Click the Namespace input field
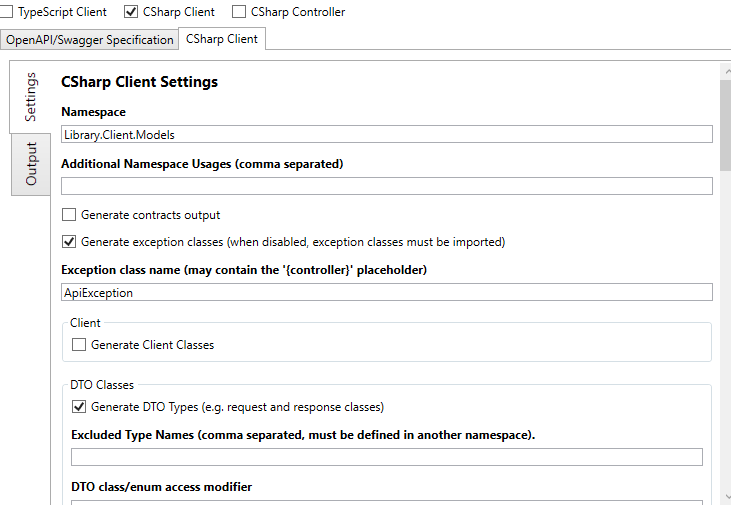 coord(386,134)
